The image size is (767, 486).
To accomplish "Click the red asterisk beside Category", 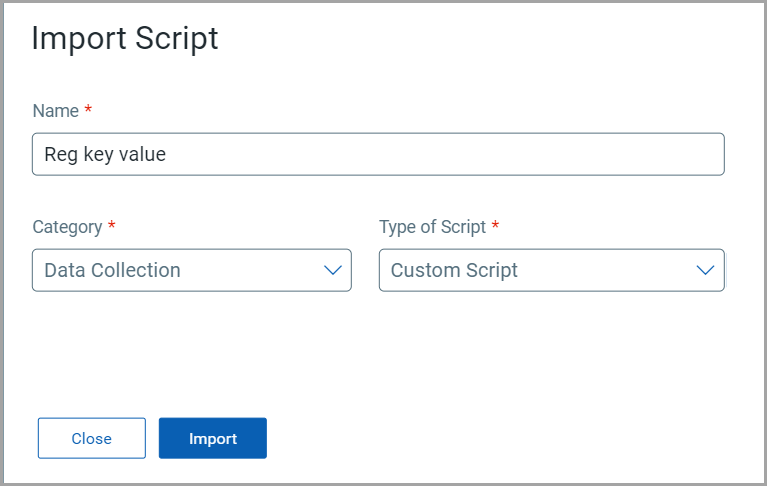I will point(111,226).
